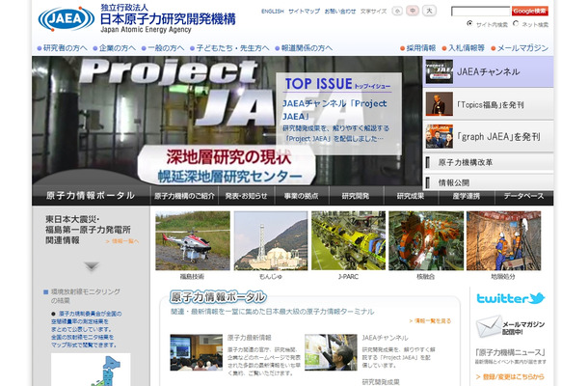Select the サイト内検索 radio button

[x=469, y=24]
